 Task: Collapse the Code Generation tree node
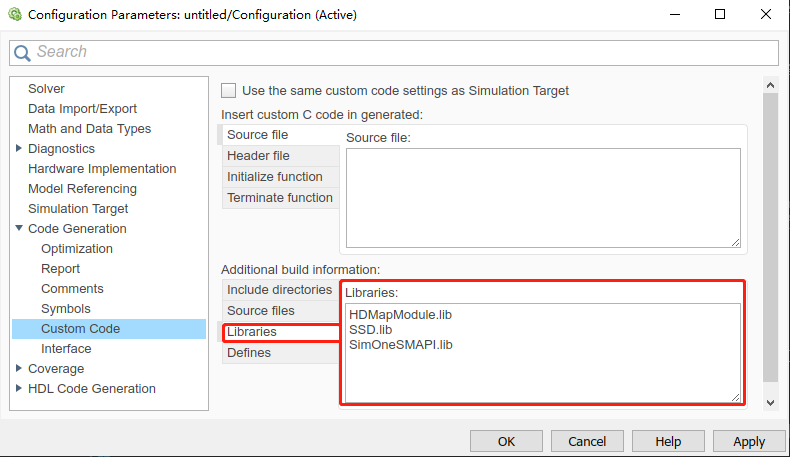pyautogui.click(x=19, y=228)
